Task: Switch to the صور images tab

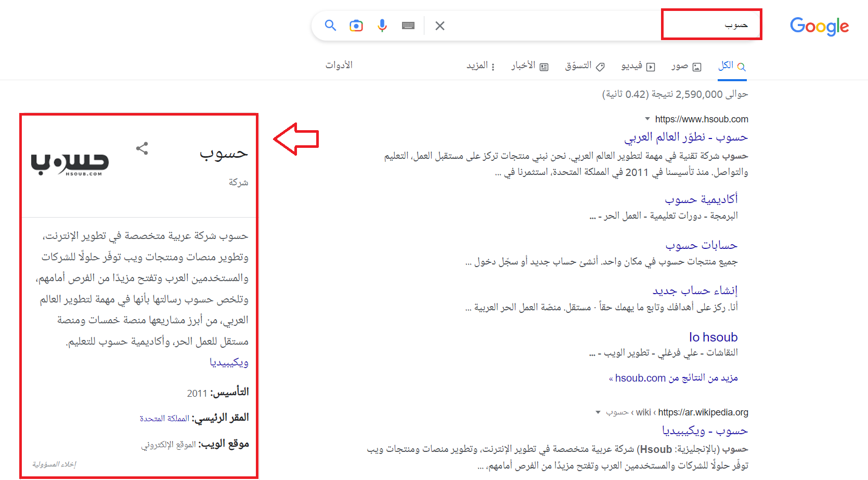Action: tap(686, 66)
